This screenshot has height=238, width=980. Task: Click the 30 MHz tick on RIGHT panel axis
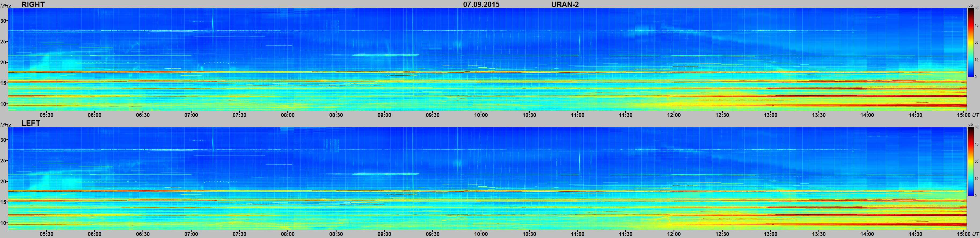(x=3, y=21)
